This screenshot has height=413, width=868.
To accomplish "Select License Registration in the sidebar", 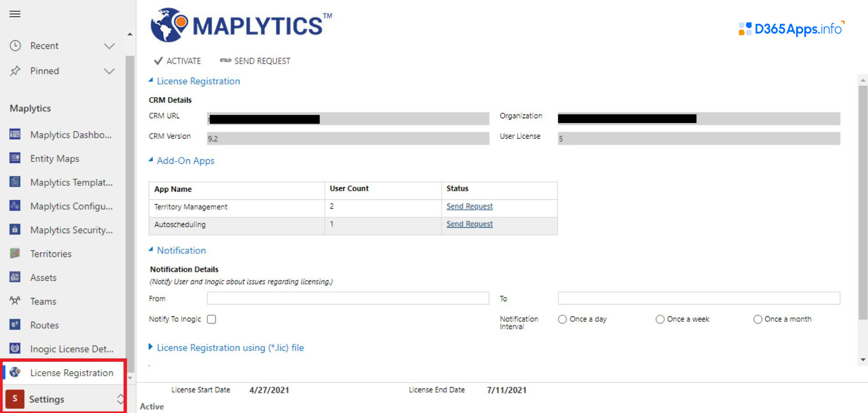I will [71, 372].
